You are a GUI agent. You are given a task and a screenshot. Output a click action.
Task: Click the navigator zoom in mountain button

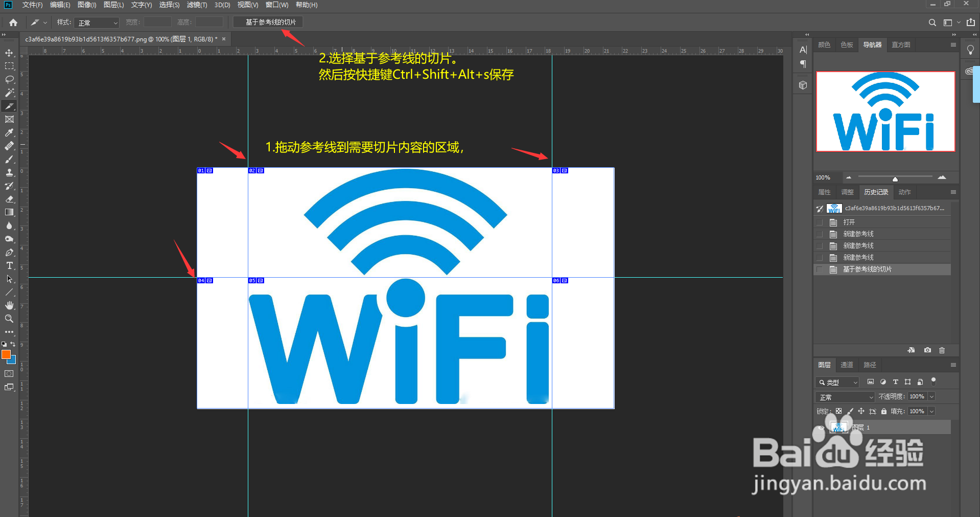(x=942, y=177)
